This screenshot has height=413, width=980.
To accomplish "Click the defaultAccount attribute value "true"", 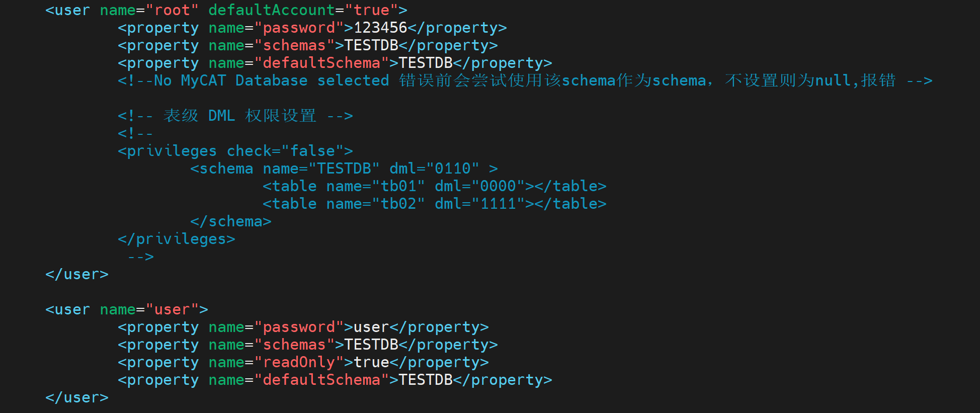I will point(372,10).
